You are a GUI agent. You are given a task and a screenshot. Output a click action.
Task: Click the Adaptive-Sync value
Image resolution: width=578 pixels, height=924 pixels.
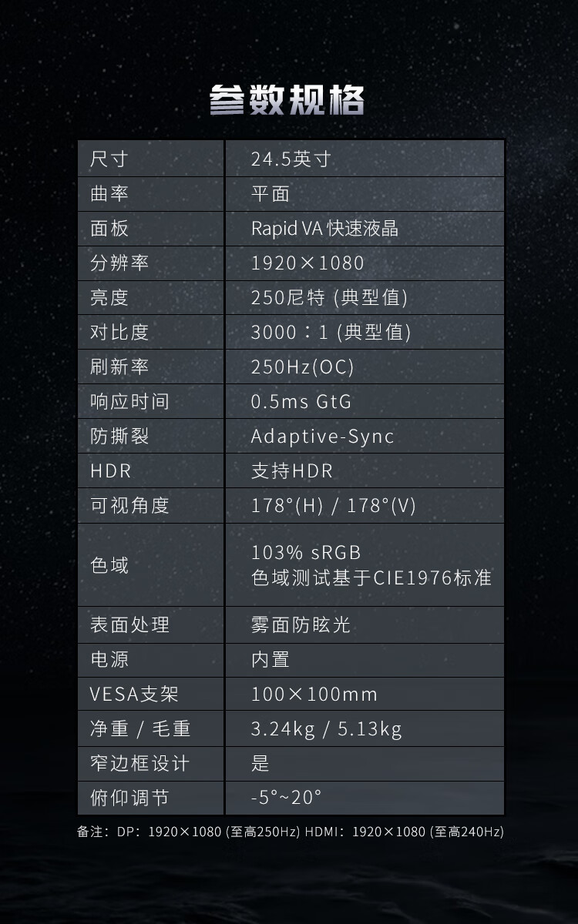[322, 437]
